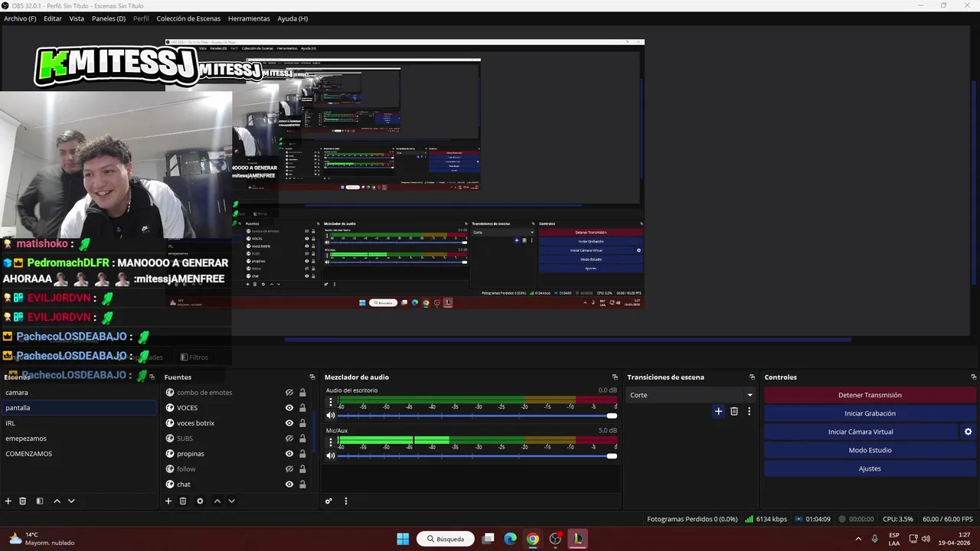Hide the VOCES source
Viewport: 980px width, 551px height.
pos(289,408)
